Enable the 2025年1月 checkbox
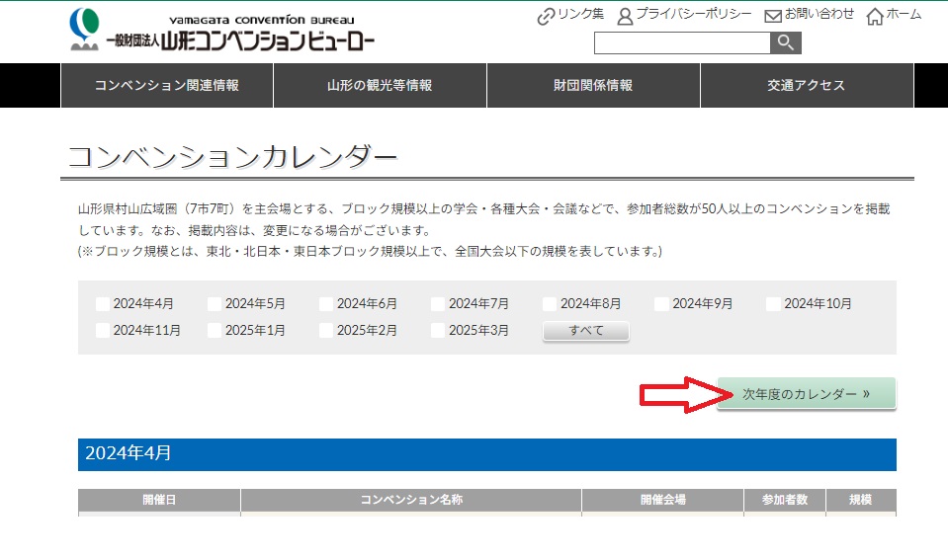 point(215,331)
